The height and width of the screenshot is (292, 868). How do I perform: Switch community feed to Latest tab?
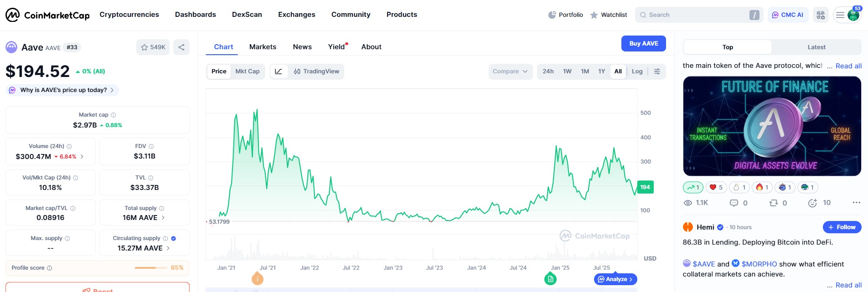(x=816, y=47)
